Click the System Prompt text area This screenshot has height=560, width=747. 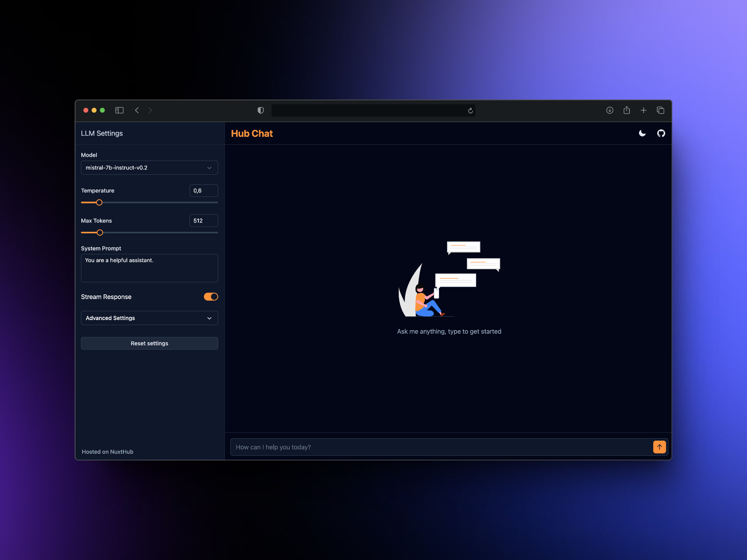(x=149, y=268)
